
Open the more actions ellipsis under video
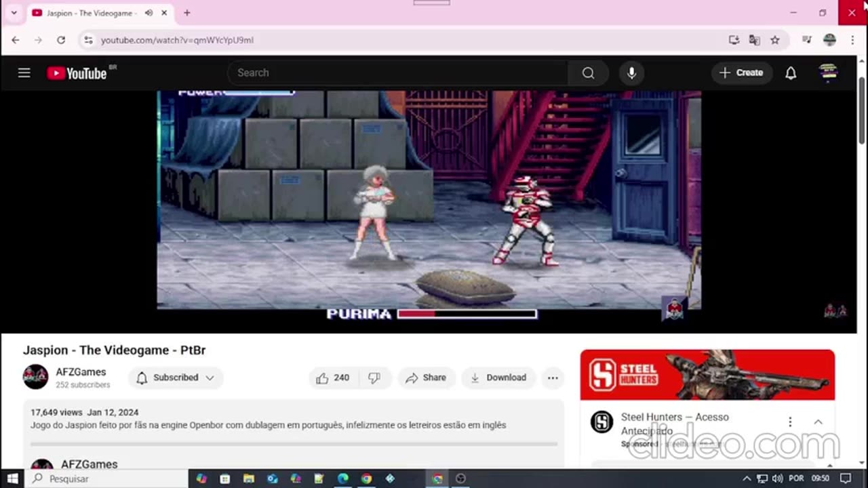point(553,378)
